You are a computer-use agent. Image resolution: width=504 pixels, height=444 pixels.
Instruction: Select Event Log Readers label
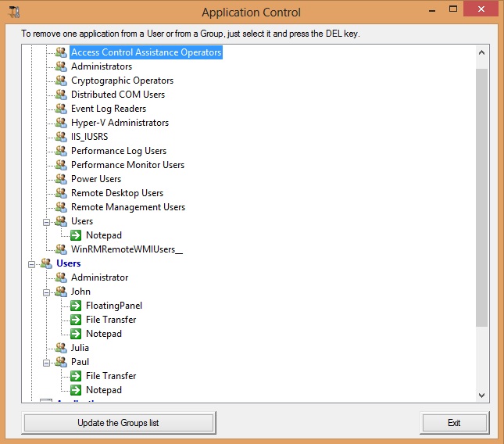(109, 109)
